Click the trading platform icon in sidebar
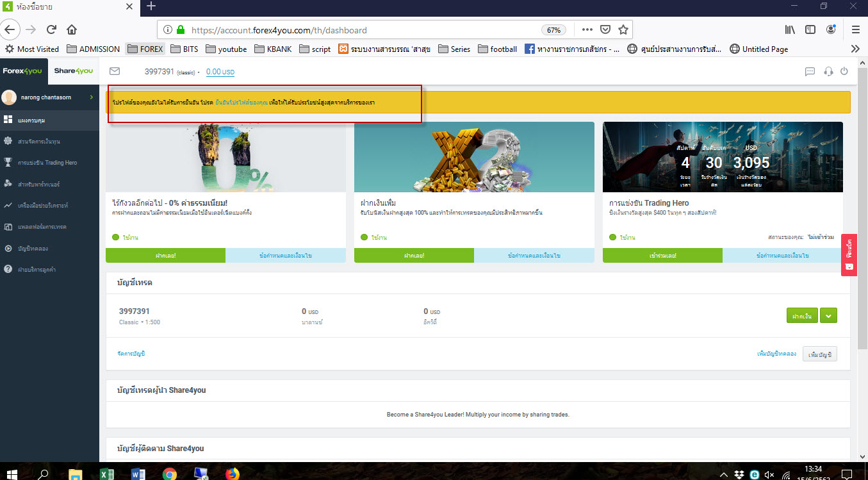The image size is (868, 480). 8,227
